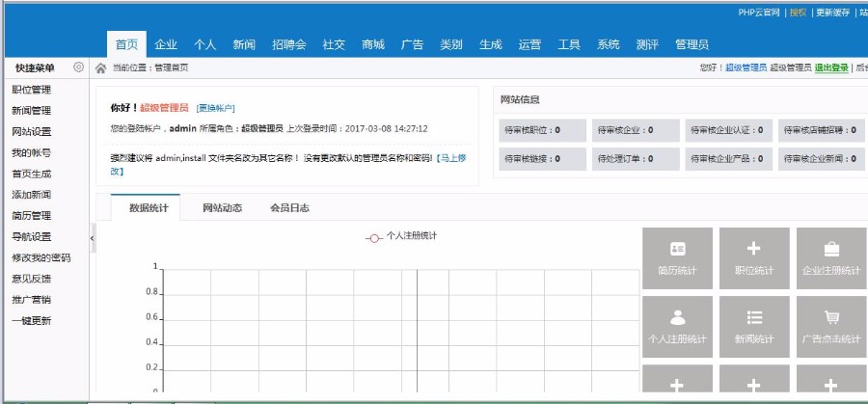Image resolution: width=868 pixels, height=404 pixels.
Task: Open 运营 top navigation menu
Action: (529, 44)
